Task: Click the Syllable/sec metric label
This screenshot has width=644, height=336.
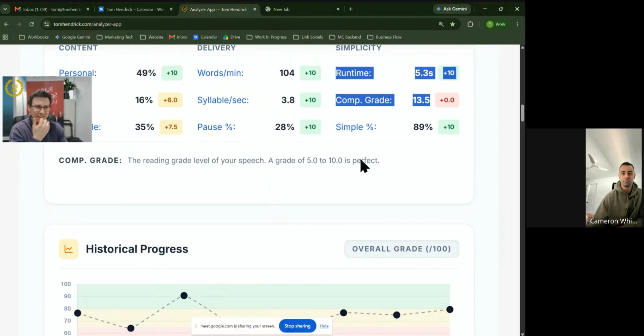Action: 223,100
